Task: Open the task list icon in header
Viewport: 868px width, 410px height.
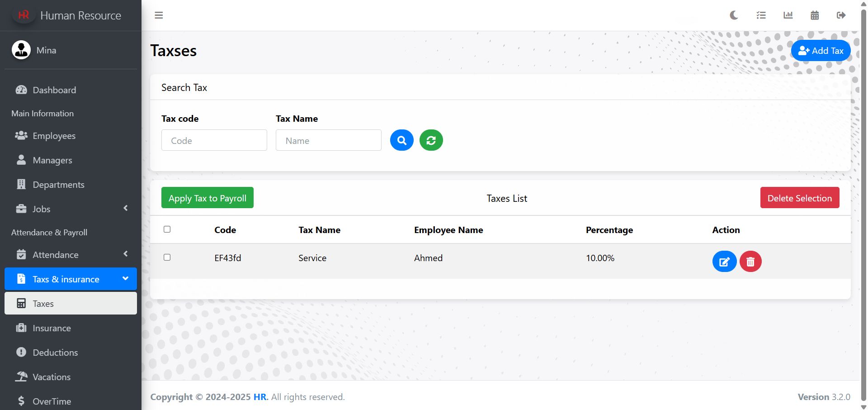Action: tap(761, 15)
